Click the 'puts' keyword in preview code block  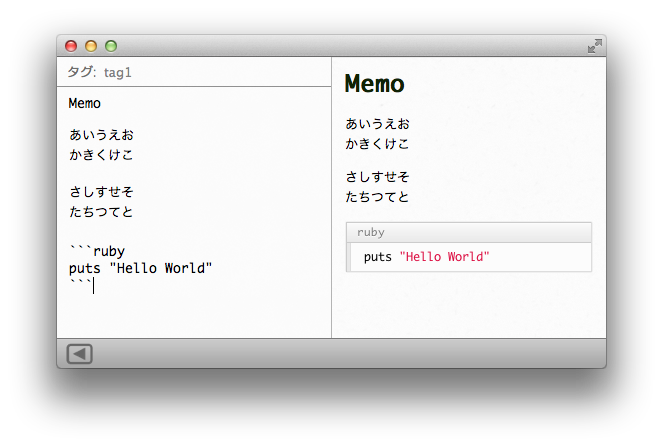click(x=378, y=257)
